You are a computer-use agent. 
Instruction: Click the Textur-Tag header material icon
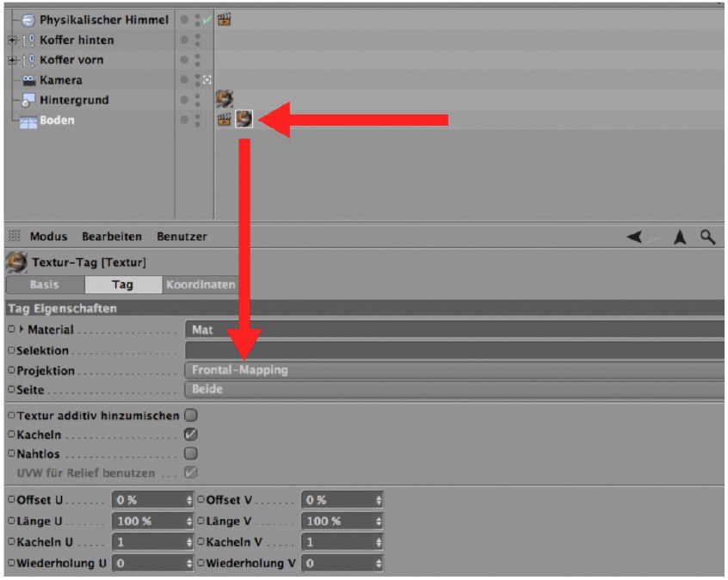(16, 262)
